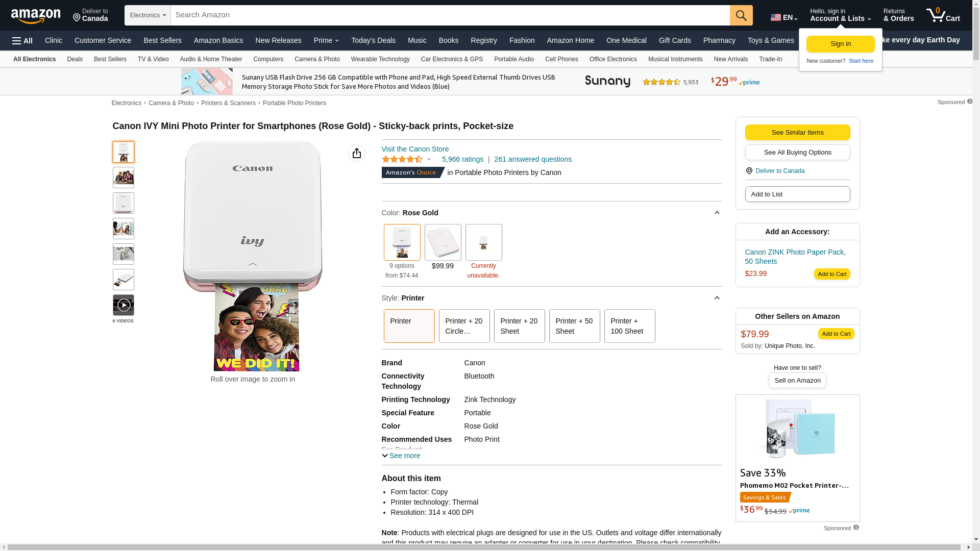Click in the Search Amazon field
The height and width of the screenshot is (551, 980).
[449, 15]
